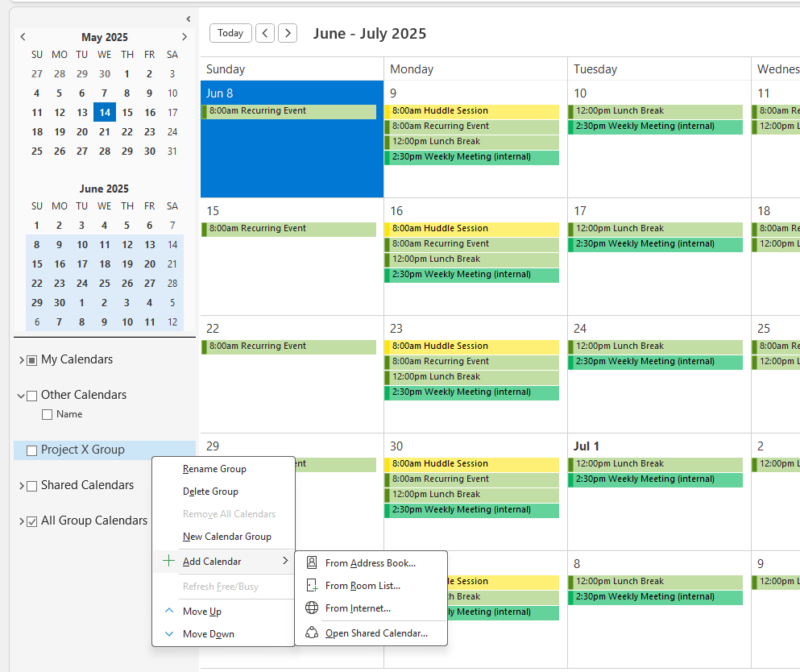The height and width of the screenshot is (672, 800).
Task: Click the back arrow beside Today
Action: click(x=265, y=33)
